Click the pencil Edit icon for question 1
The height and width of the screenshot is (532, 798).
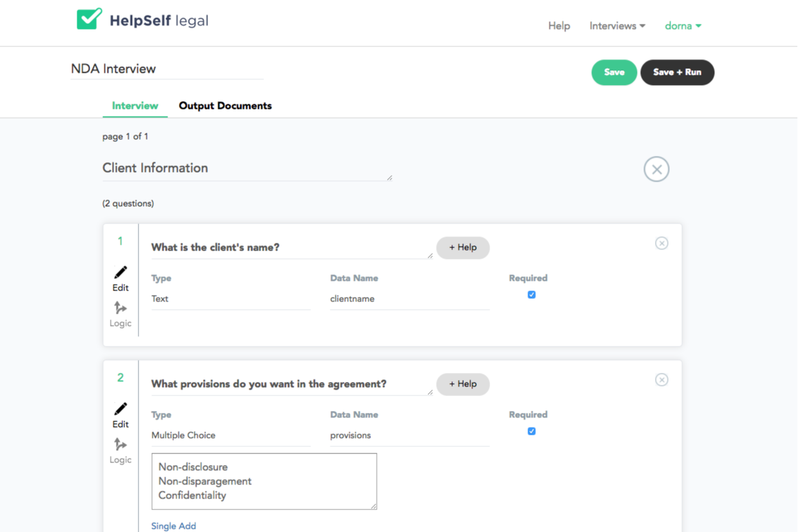(x=120, y=272)
